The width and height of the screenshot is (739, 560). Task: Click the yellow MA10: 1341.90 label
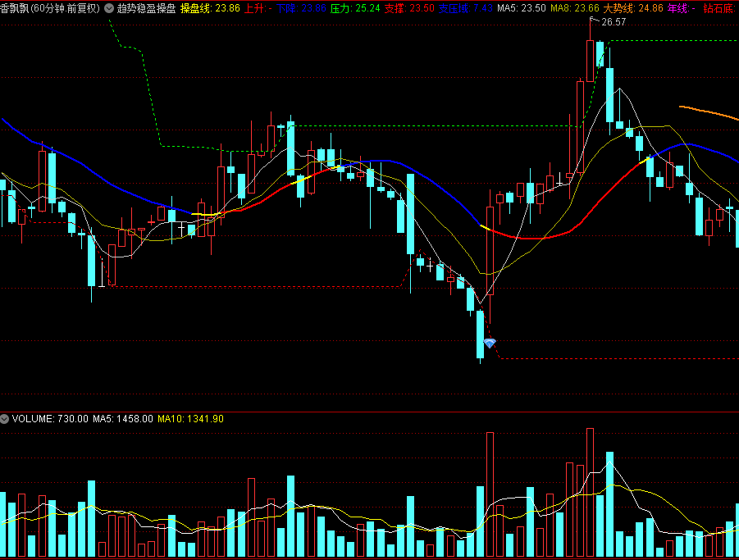coord(191,419)
